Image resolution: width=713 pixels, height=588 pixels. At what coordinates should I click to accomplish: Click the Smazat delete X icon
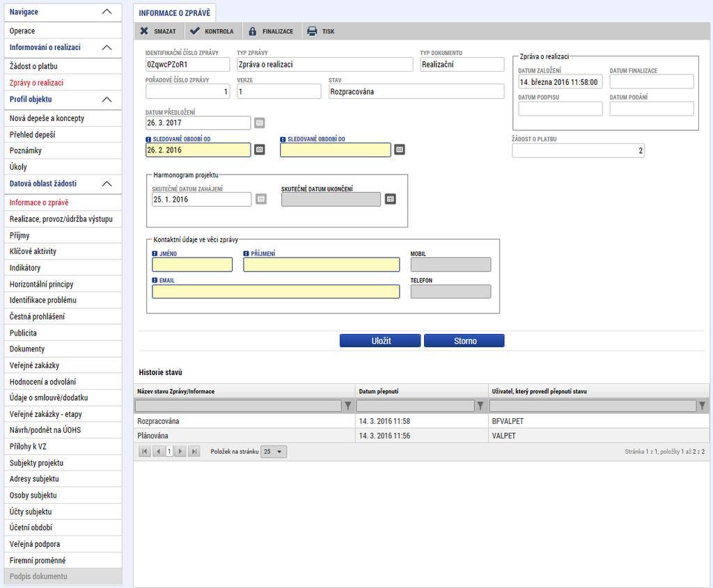pos(144,31)
